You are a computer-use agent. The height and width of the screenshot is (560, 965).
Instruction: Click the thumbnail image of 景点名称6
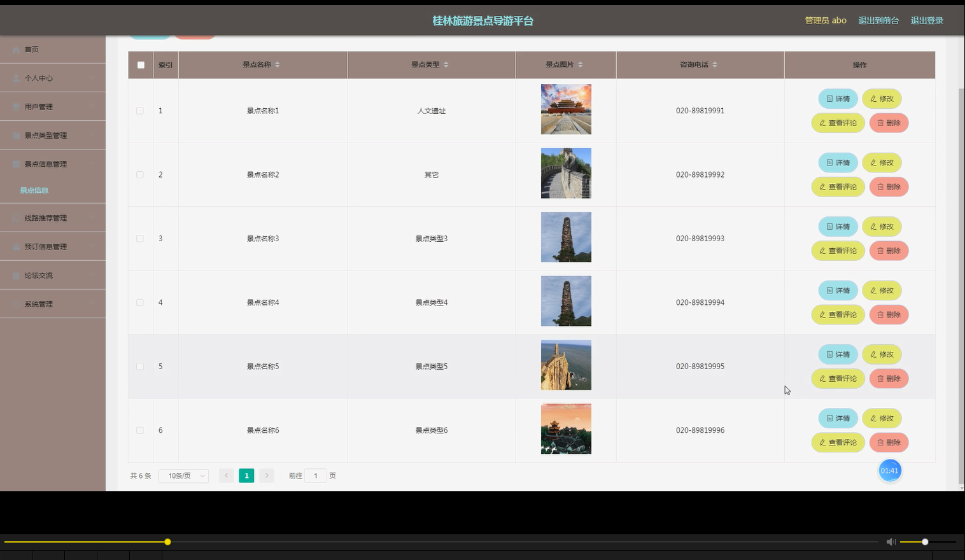click(565, 429)
